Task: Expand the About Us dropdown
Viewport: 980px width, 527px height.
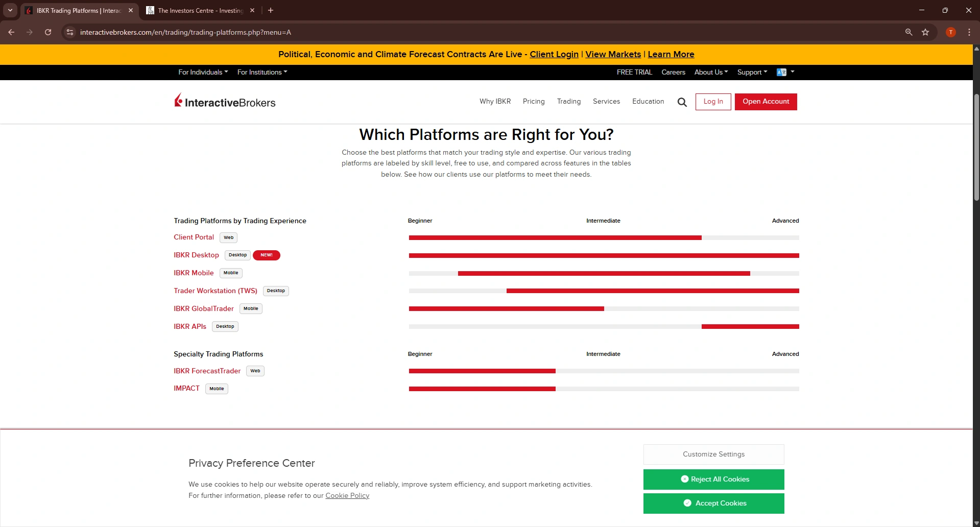Action: click(711, 73)
